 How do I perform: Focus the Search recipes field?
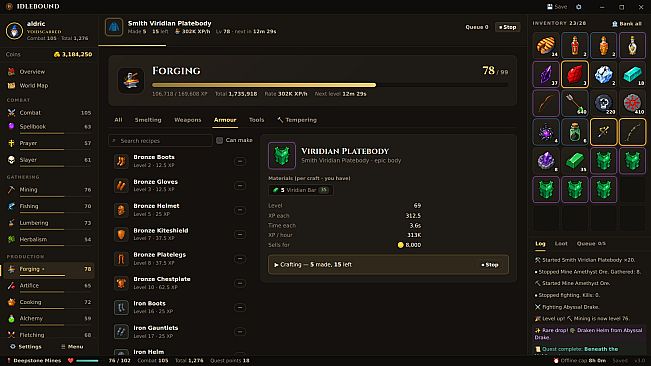tap(160, 141)
